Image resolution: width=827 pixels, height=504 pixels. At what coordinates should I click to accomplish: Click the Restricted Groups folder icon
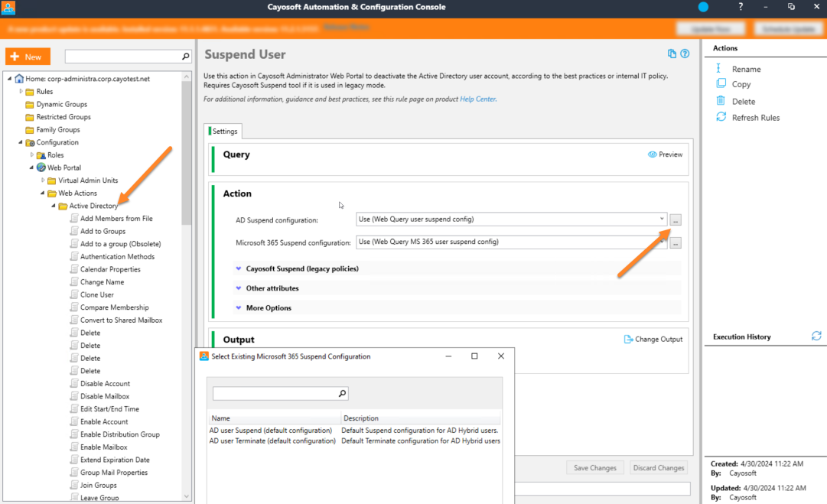tap(30, 117)
